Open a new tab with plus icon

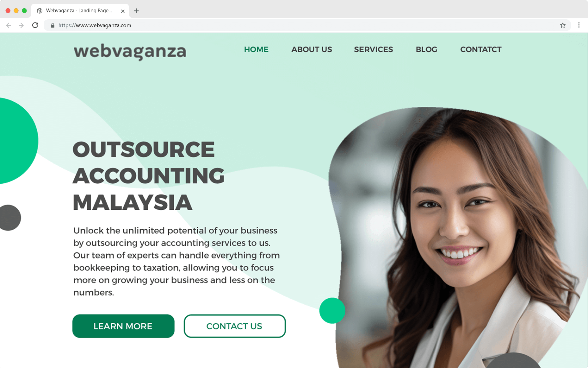tap(136, 11)
